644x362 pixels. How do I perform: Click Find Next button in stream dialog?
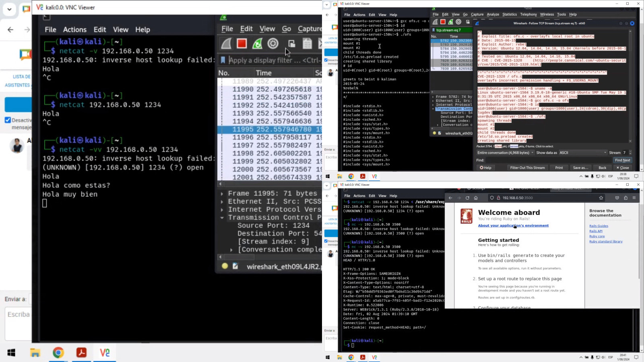coord(623,160)
